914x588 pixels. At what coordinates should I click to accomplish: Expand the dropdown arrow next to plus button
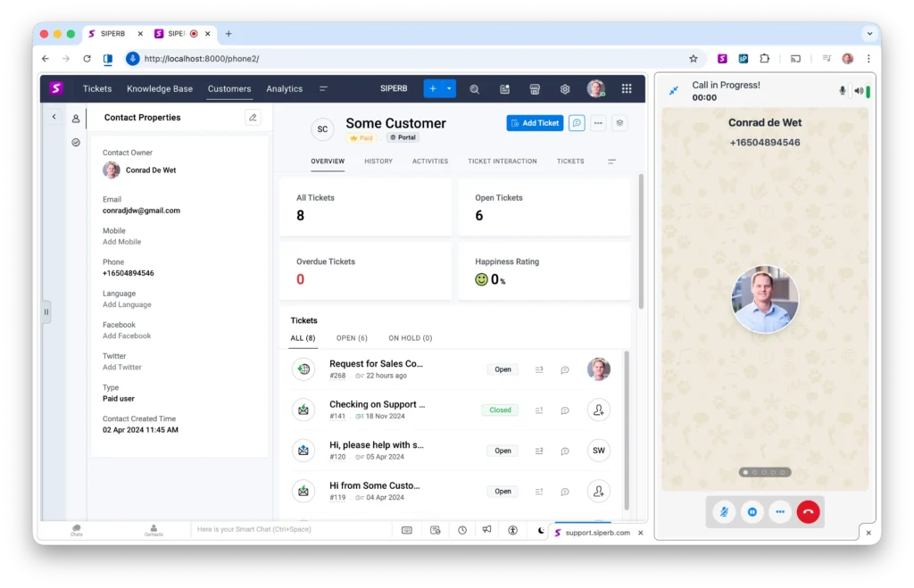click(449, 88)
